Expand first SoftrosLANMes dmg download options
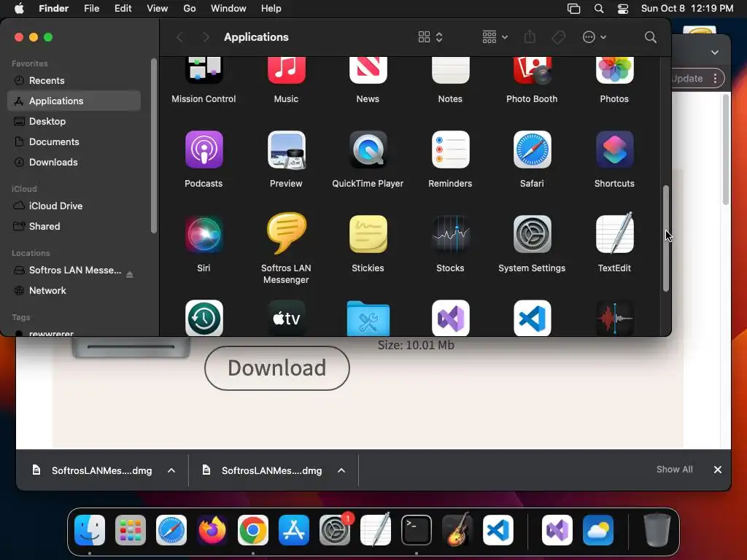Screen dimensions: 747x560 tap(171, 470)
